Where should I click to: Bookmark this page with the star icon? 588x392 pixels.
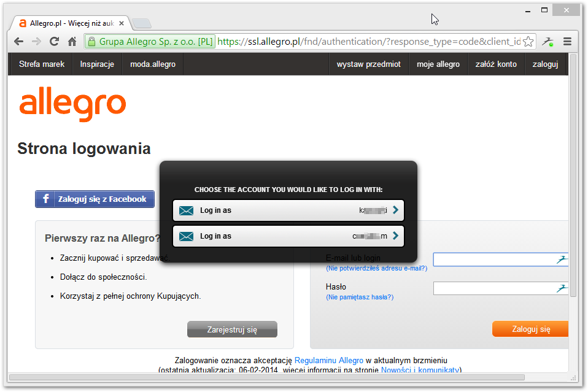coord(528,42)
